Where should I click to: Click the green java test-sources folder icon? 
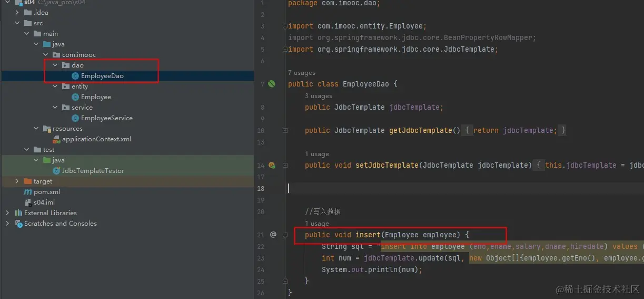coord(47,160)
